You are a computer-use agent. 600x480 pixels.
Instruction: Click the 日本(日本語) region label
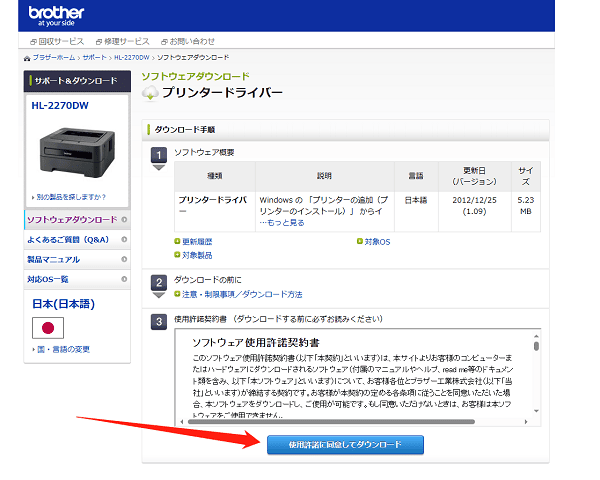pyautogui.click(x=64, y=304)
